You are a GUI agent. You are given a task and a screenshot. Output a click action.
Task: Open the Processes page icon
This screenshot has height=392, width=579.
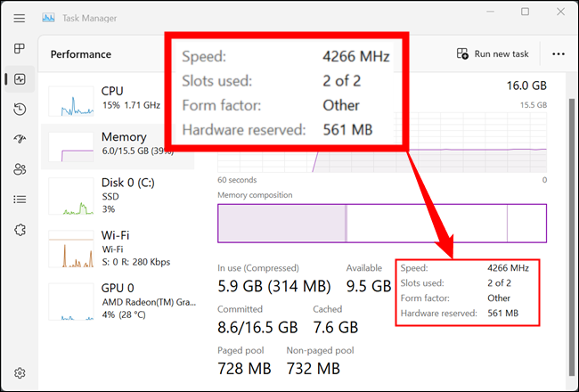point(20,48)
